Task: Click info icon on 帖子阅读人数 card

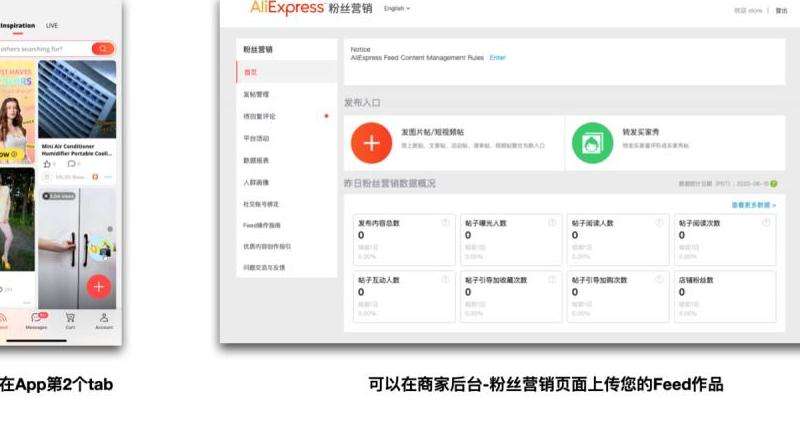Action: (x=659, y=222)
